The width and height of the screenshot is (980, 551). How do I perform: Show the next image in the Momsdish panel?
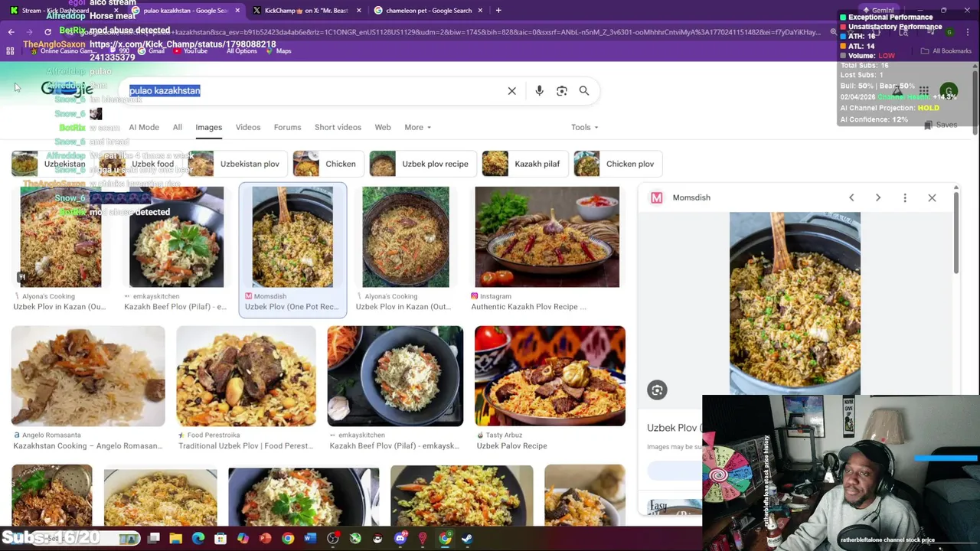tap(878, 197)
